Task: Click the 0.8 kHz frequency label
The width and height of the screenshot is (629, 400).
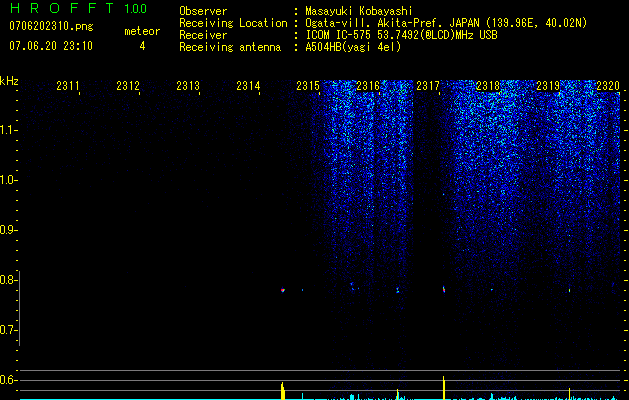Action: [x=7, y=280]
